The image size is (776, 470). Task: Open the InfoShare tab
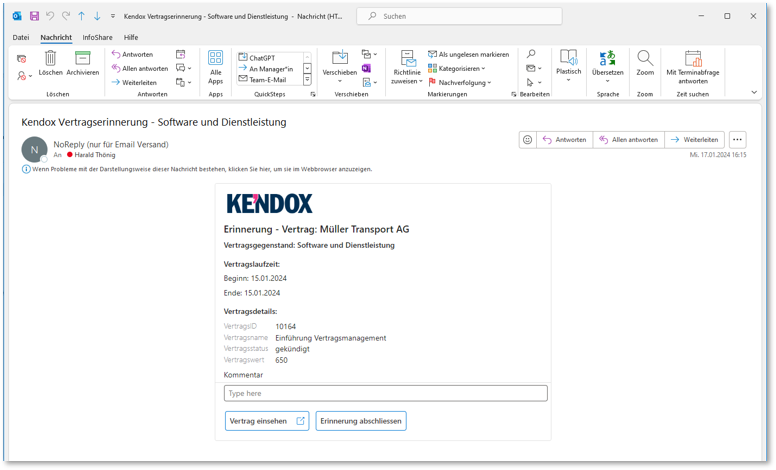[97, 37]
